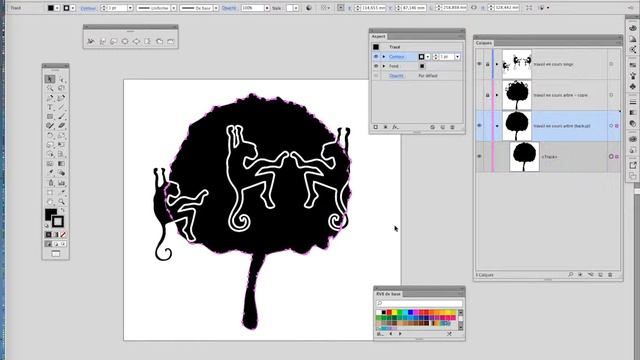Click the swatches search field
This screenshot has width=640, height=360.
(420, 303)
